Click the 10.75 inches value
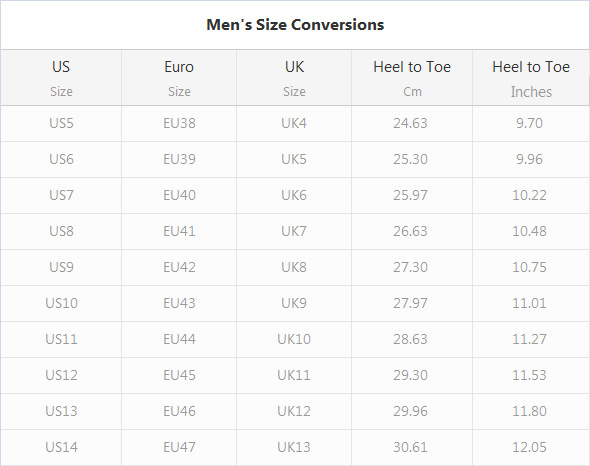This screenshot has height=466, width=590. click(529, 267)
